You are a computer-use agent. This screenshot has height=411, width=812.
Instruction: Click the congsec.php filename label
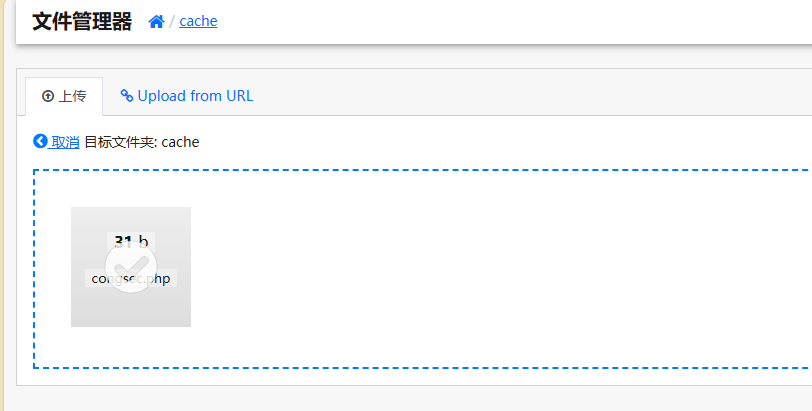pyautogui.click(x=131, y=279)
